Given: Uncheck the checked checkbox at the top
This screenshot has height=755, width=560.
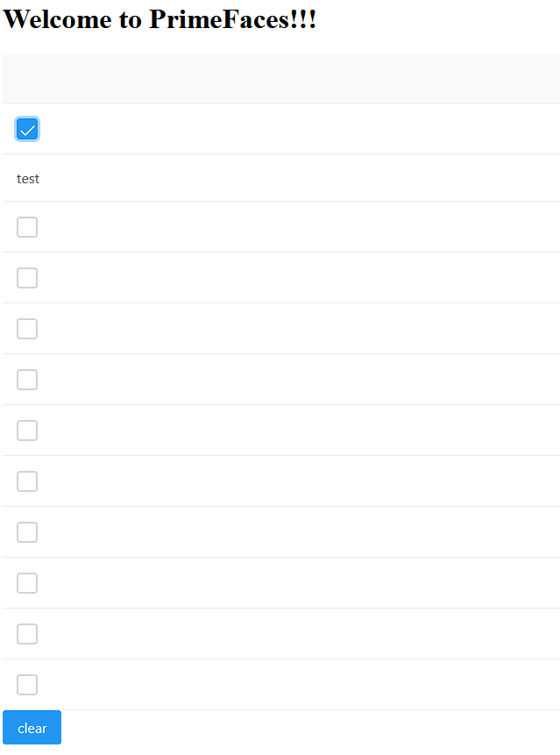Looking at the screenshot, I should (x=27, y=129).
